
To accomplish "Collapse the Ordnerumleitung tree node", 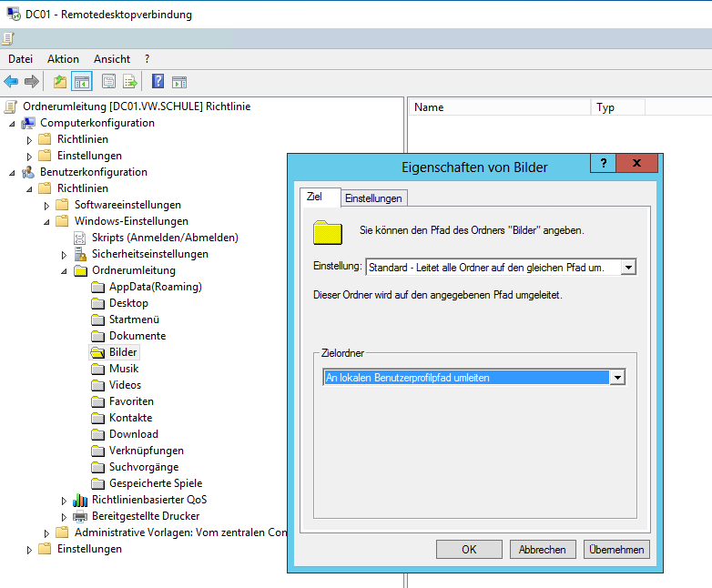I will click(64, 270).
